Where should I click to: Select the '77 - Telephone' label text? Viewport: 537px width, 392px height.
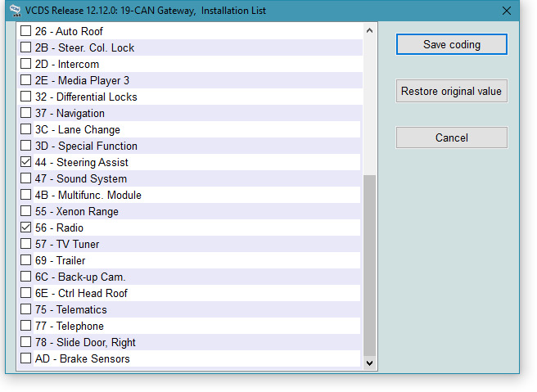(70, 326)
